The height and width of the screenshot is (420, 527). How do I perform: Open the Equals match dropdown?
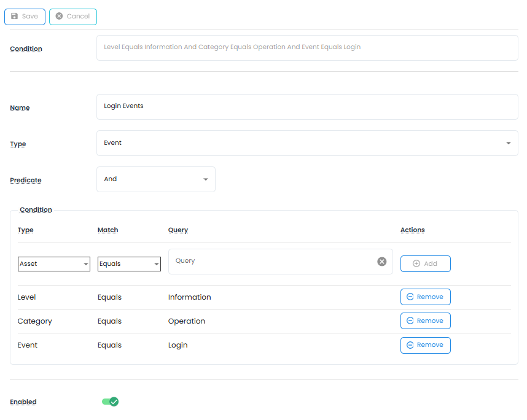[x=129, y=264]
